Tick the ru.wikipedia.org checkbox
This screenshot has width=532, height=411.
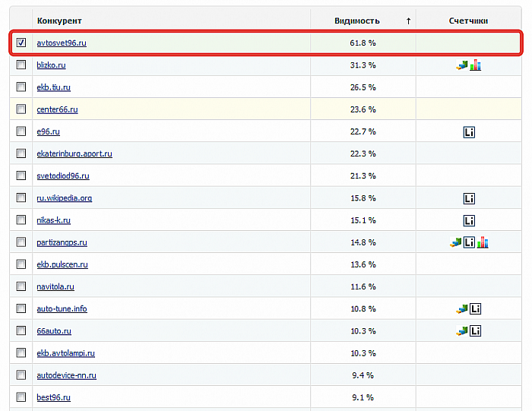21,198
